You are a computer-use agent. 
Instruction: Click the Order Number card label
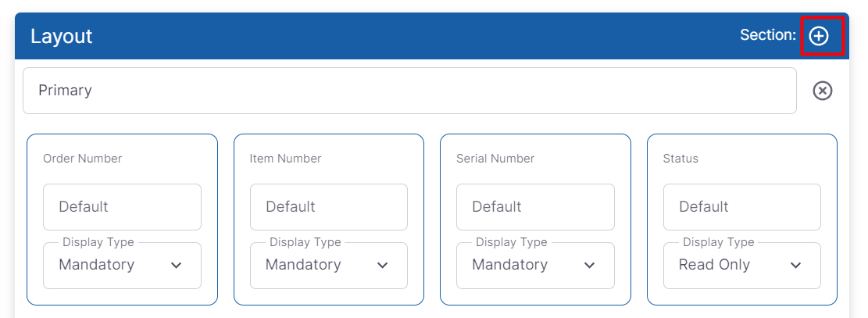pos(82,159)
